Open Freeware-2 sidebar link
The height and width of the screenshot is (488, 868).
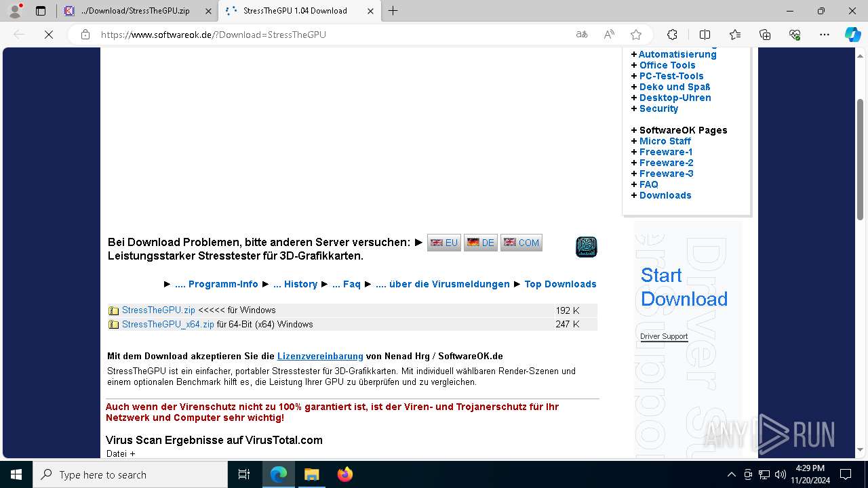coord(667,163)
